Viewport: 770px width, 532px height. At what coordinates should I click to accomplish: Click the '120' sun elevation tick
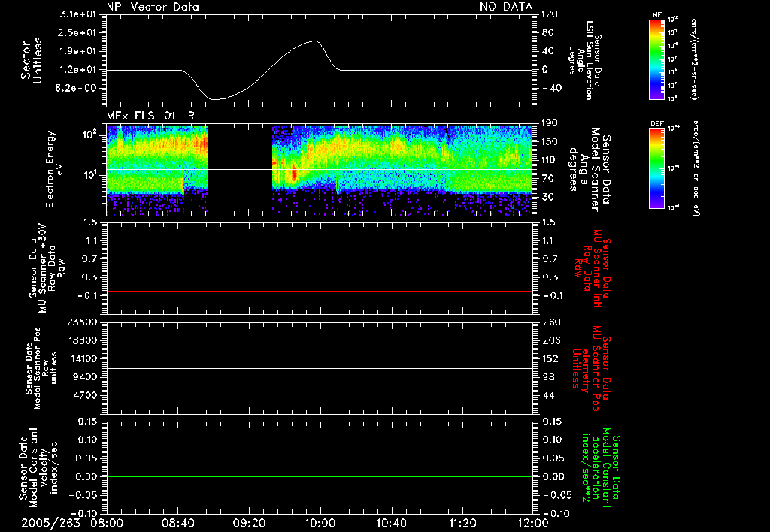[x=550, y=14]
